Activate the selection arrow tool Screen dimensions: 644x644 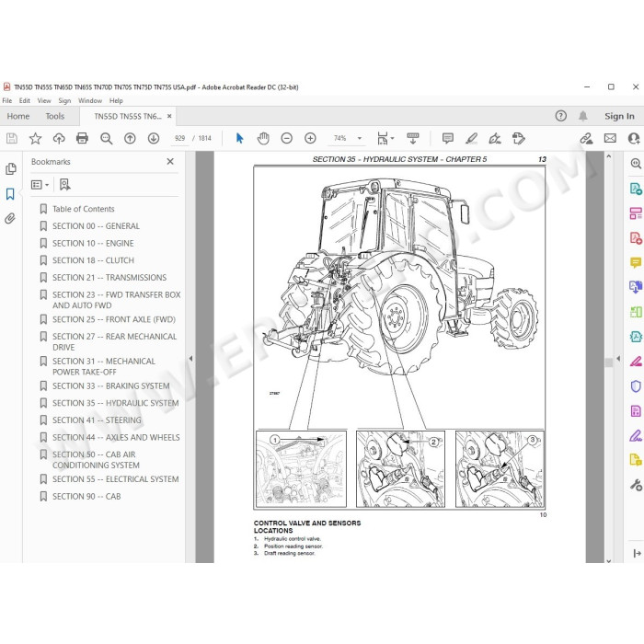[240, 138]
